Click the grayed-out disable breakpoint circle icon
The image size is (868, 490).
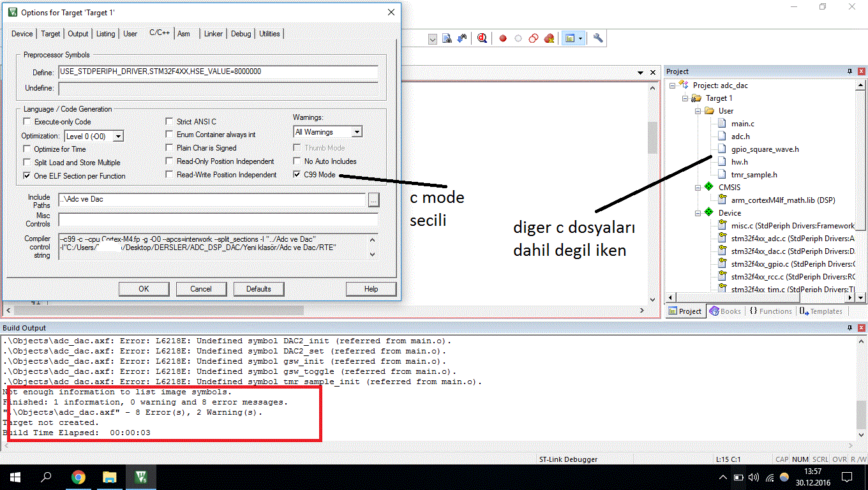click(x=518, y=38)
